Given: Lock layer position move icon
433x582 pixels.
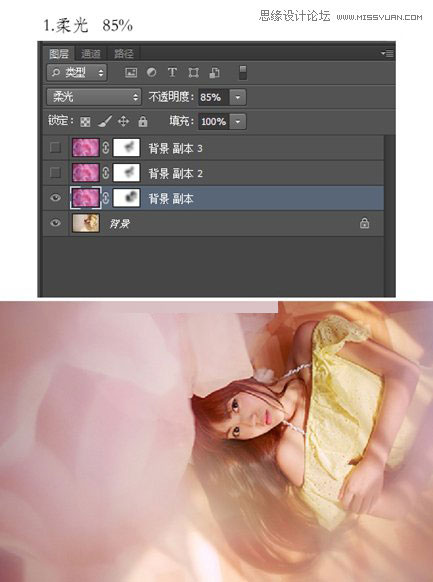Looking at the screenshot, I should click(x=123, y=121).
